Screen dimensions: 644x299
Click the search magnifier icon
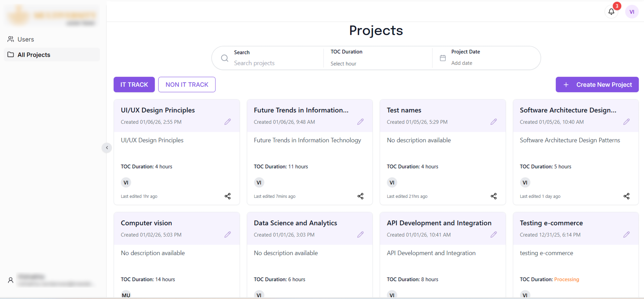[225, 58]
